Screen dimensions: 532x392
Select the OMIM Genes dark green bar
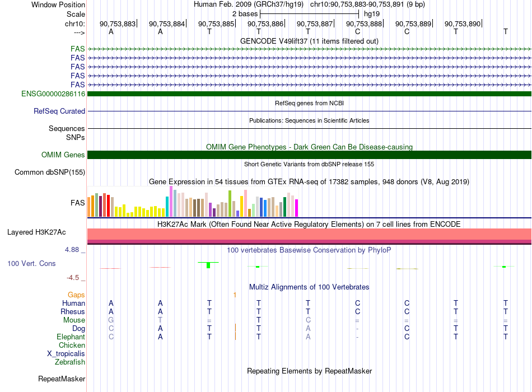coord(309,155)
